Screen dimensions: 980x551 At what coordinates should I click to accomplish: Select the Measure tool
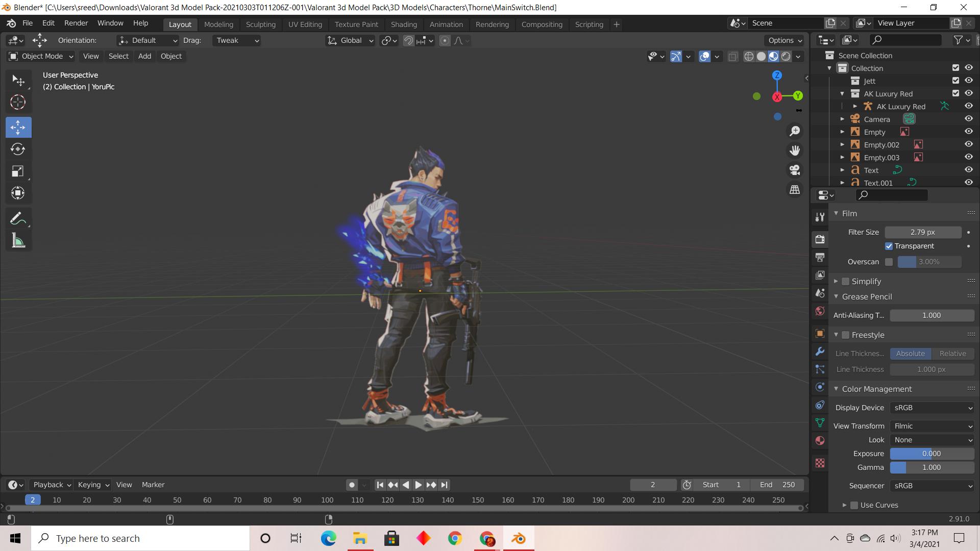(18, 241)
